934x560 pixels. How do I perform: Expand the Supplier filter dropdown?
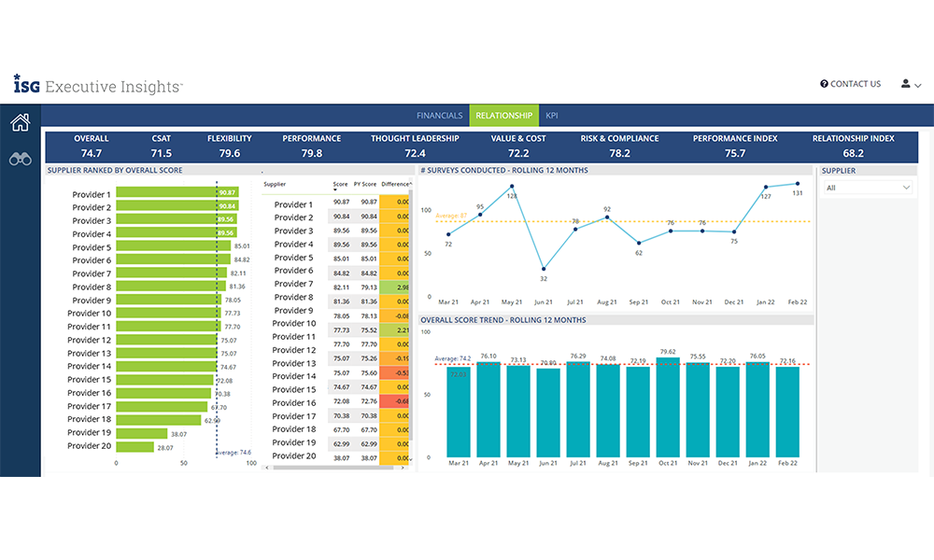(x=867, y=188)
